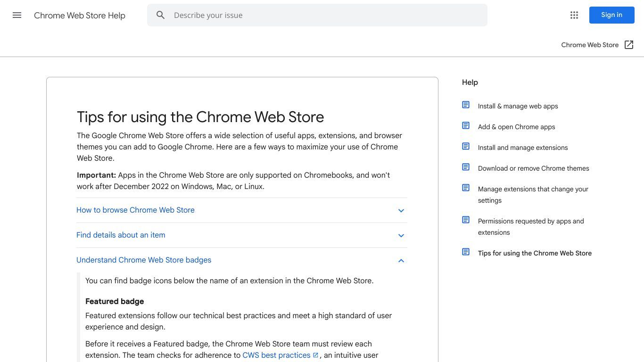Click the search magnifier icon
Screen dimensions: 644x362
pos(161,15)
